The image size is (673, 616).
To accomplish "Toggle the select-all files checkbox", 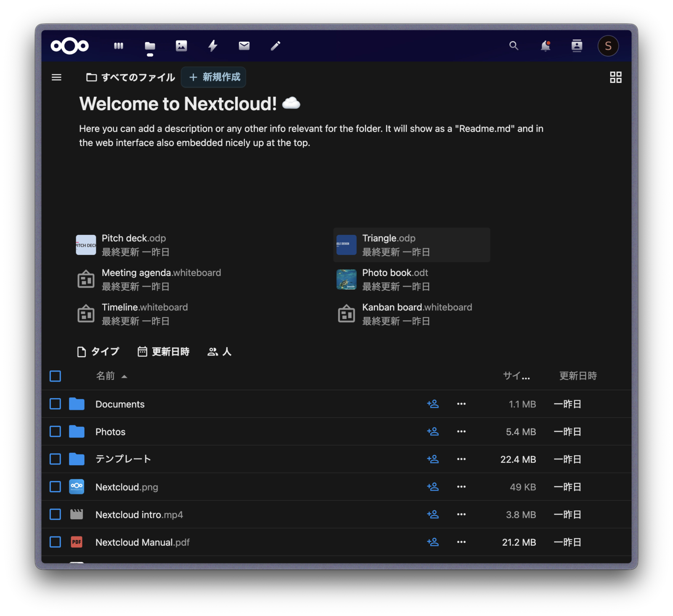I will [56, 376].
